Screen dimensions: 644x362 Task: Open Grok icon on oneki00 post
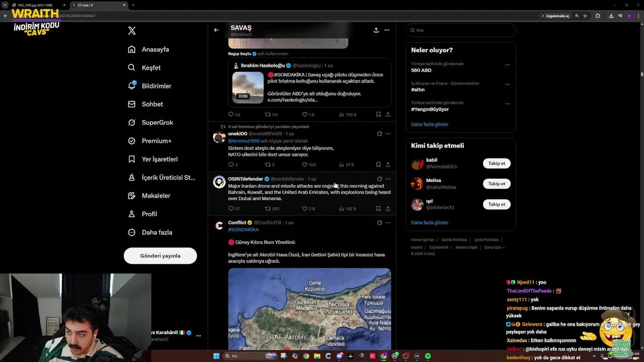[x=379, y=134]
